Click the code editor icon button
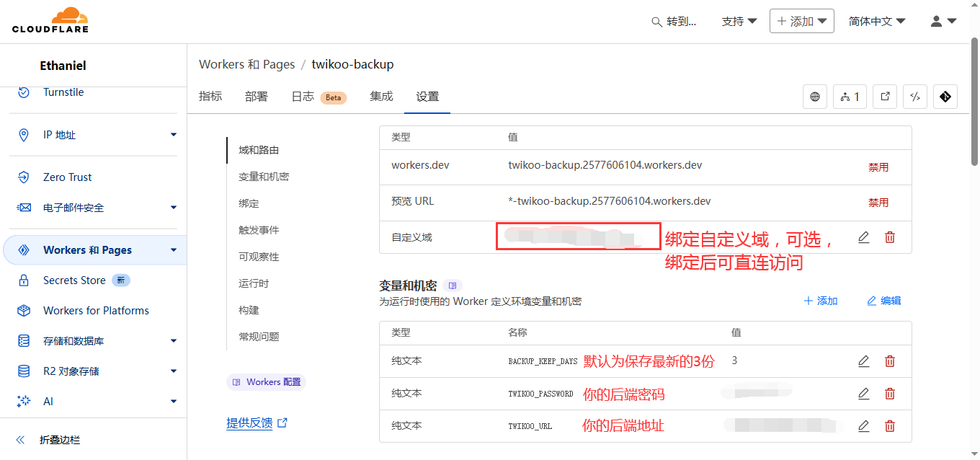The height and width of the screenshot is (460, 980). (x=915, y=97)
